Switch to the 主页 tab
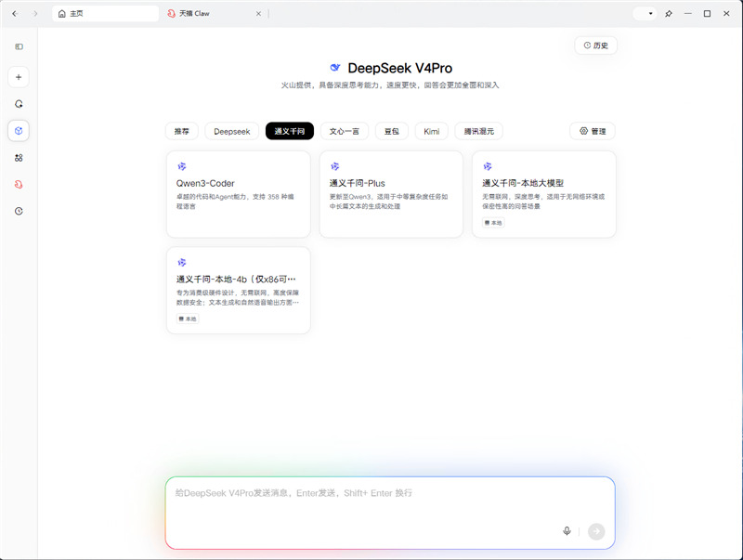This screenshot has width=743, height=560. 105,14
